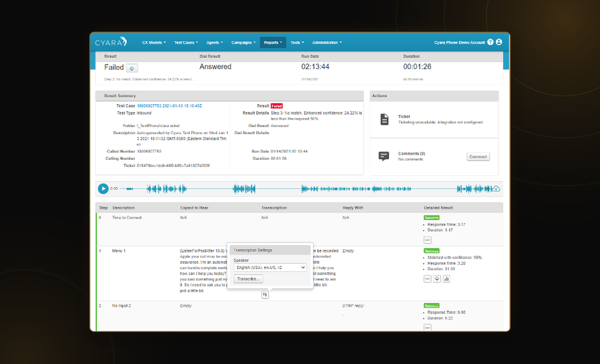Click the Called Number 18006927753 value
Image resolution: width=600 pixels, height=364 pixels.
tap(149, 151)
